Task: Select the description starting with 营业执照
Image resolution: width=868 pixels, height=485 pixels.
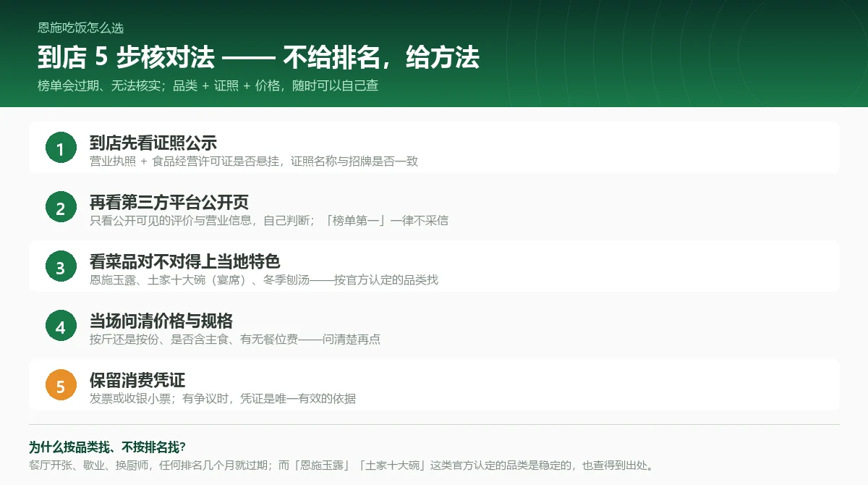Action: (254, 161)
